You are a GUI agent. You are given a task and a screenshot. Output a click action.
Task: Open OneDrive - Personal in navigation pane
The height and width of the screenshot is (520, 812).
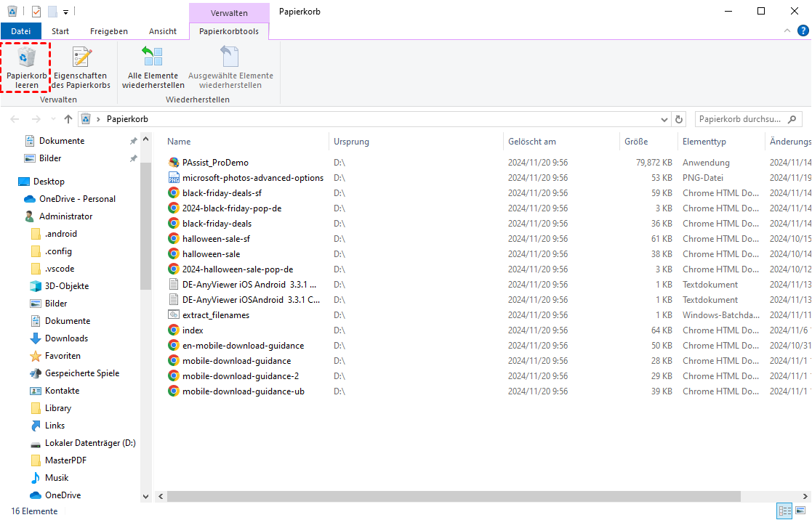pyautogui.click(x=77, y=199)
